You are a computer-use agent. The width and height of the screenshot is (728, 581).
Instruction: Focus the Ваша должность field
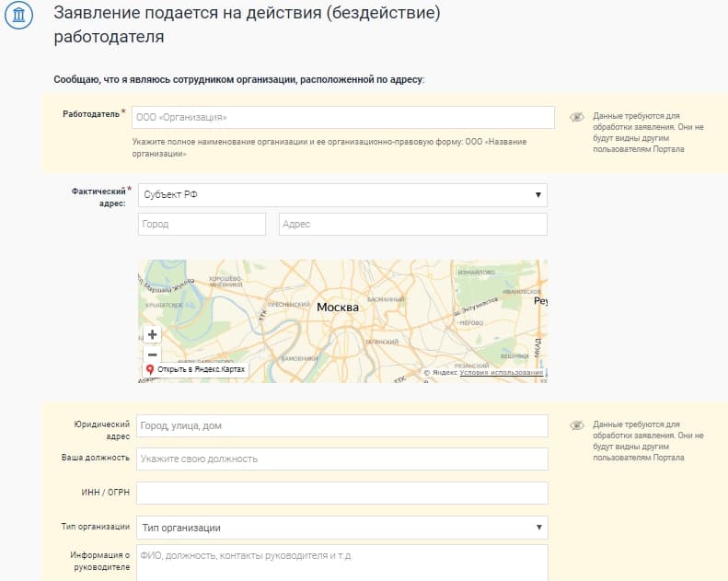click(x=342, y=459)
